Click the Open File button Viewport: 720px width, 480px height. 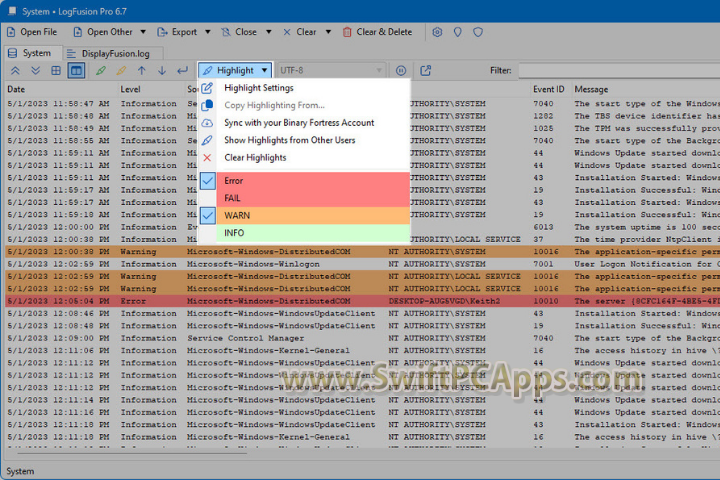click(32, 32)
